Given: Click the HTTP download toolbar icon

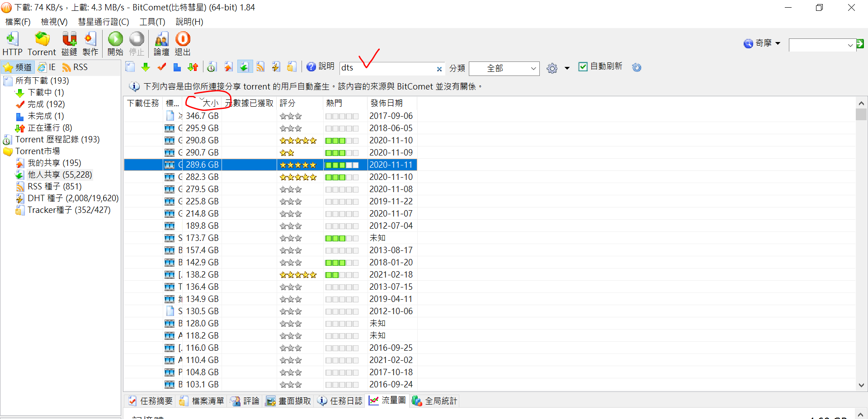Looking at the screenshot, I should click(12, 43).
